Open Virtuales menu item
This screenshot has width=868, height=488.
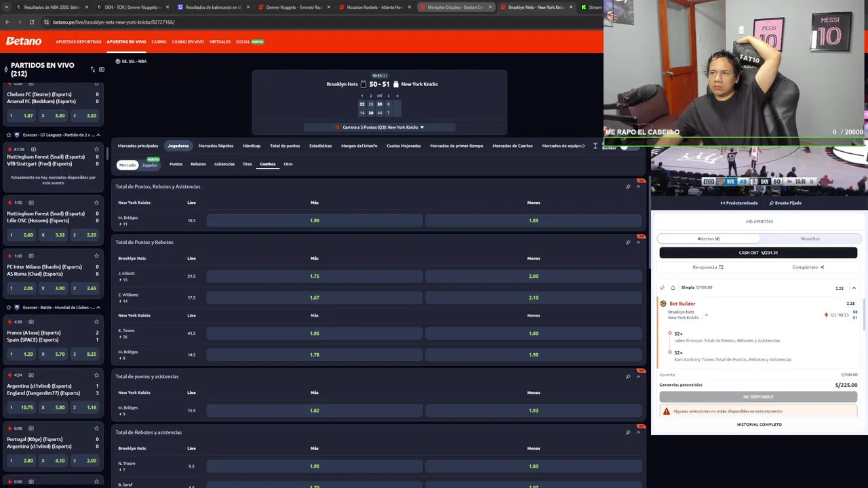(x=220, y=41)
